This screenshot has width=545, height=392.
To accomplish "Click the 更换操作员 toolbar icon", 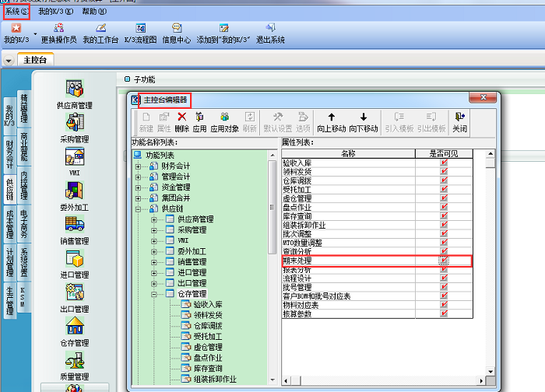I will tap(58, 33).
